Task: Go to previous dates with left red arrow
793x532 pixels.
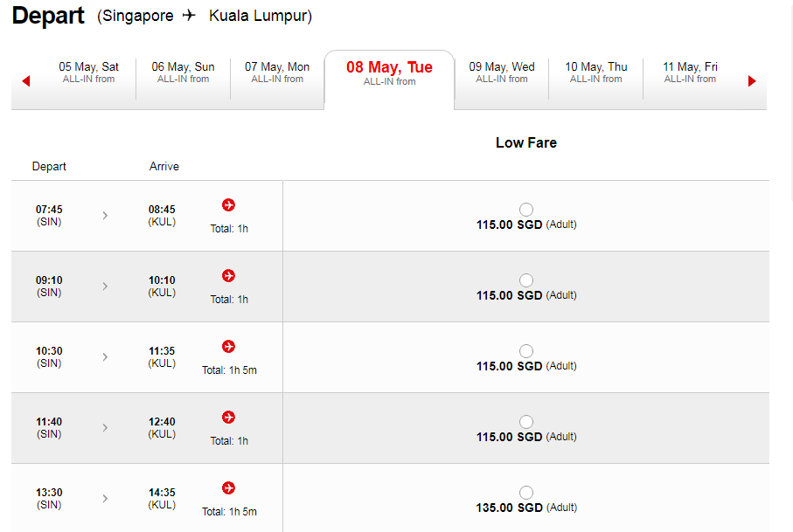Action: [x=26, y=81]
